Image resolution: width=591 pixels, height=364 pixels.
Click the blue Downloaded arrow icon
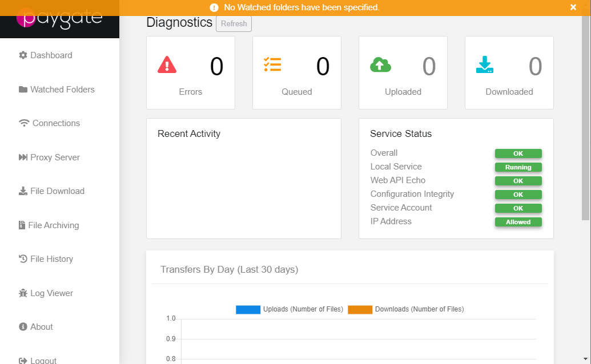tap(485, 64)
